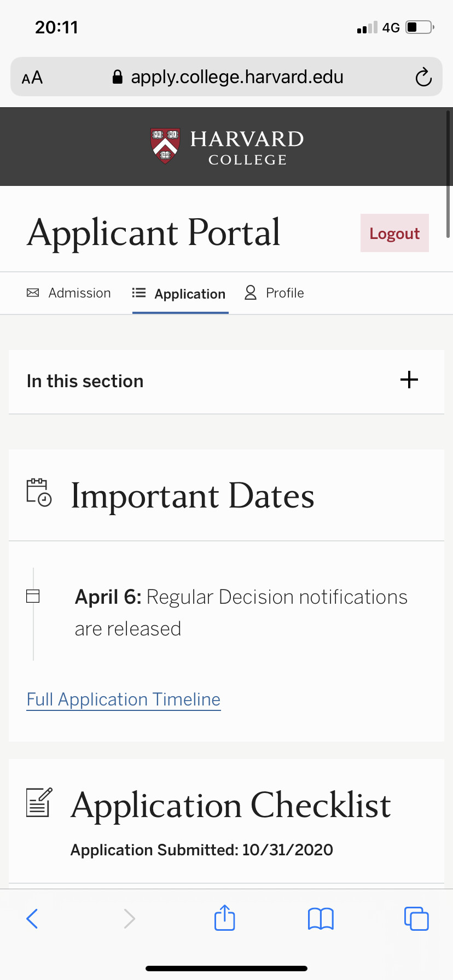Open the Safari tabs overview icon
The height and width of the screenshot is (980, 453).
coord(416,919)
